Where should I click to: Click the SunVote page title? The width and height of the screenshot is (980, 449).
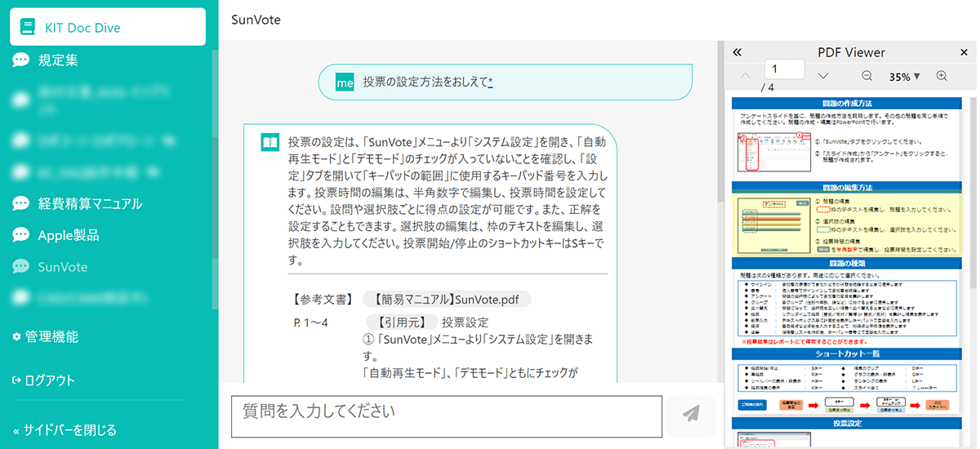(256, 20)
